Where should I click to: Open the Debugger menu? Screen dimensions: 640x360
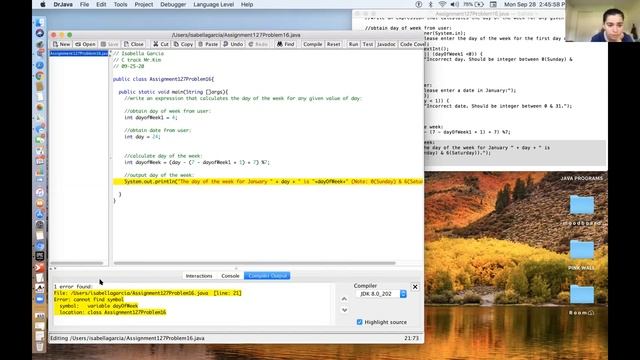click(173, 4)
